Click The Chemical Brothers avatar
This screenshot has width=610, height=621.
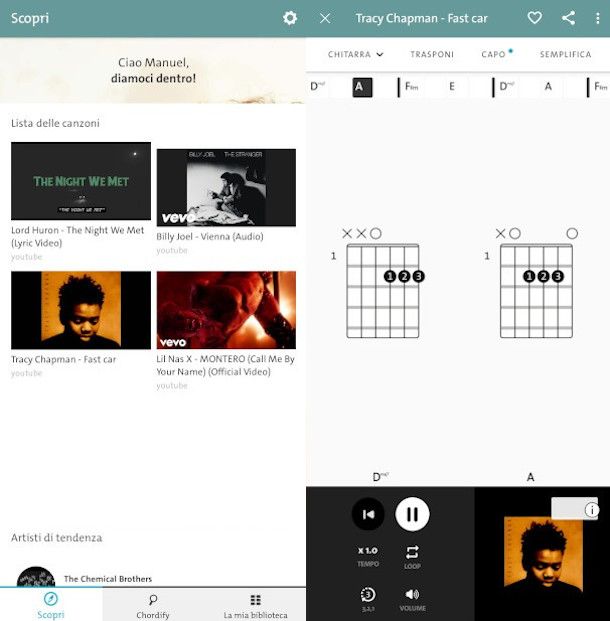tap(36, 577)
